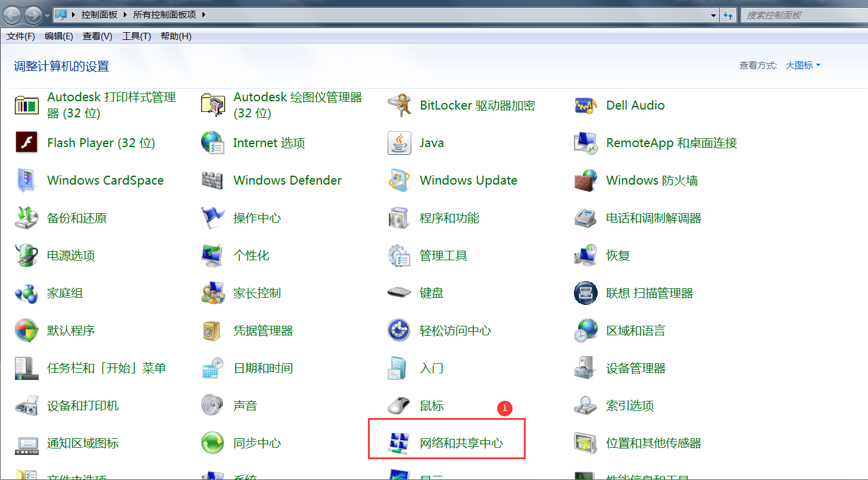Screen dimensions: 868x480
Task: Open 设备管理器 icon
Action: [585, 368]
